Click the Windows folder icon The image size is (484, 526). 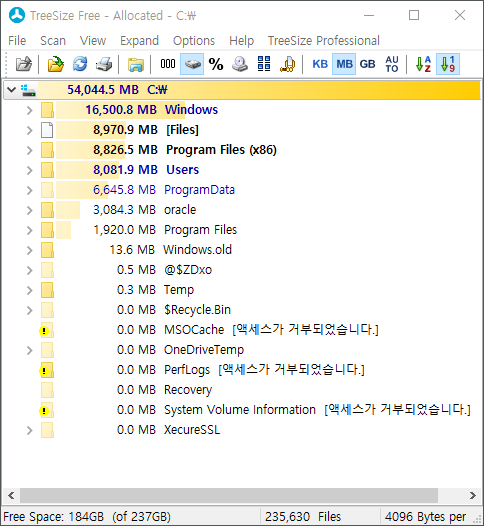tap(47, 110)
